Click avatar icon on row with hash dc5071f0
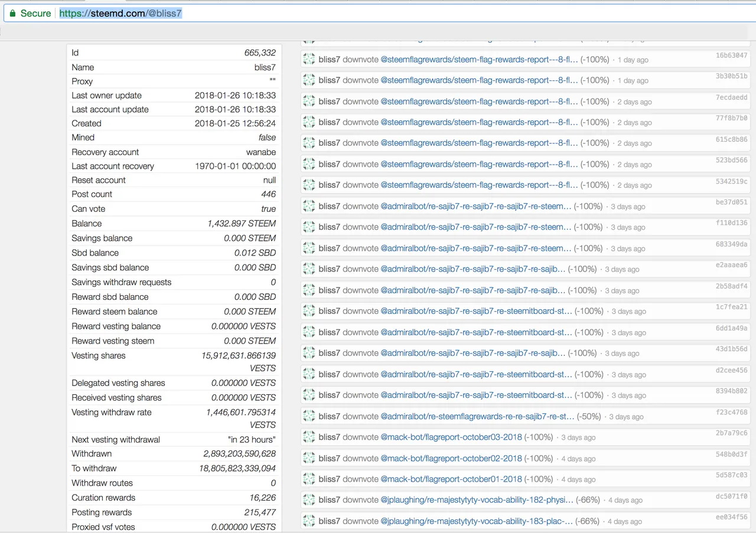The image size is (756, 533). click(309, 500)
